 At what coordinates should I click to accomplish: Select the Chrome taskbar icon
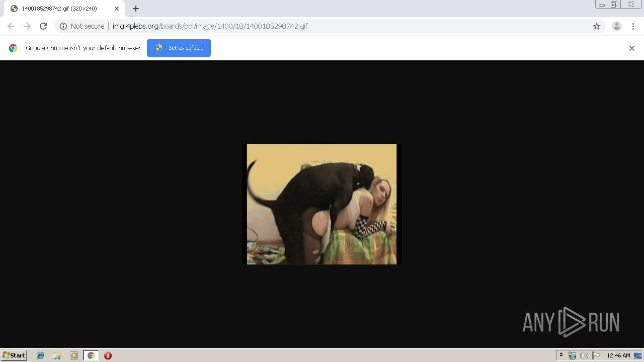91,355
